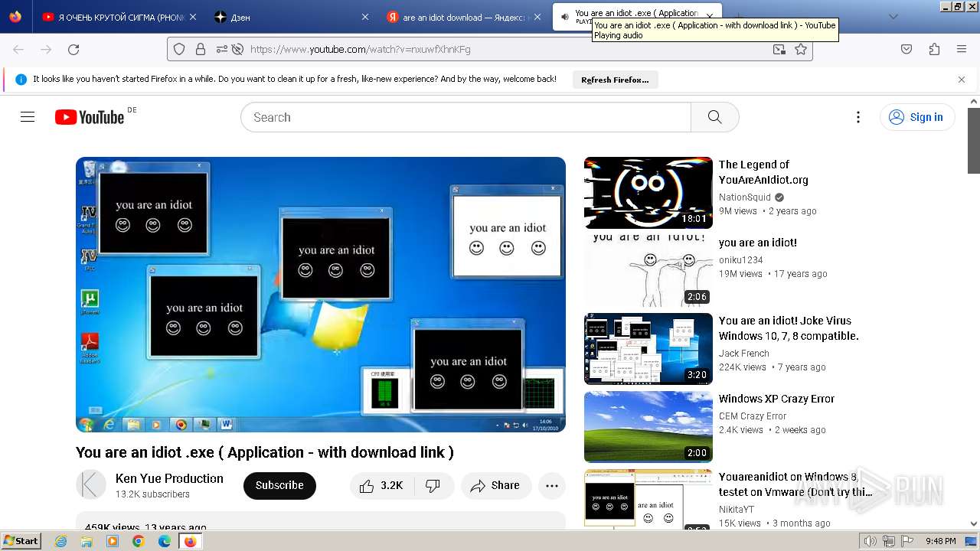Dislike the video with thumbs down
This screenshot has height=551, width=980.
[x=433, y=485]
